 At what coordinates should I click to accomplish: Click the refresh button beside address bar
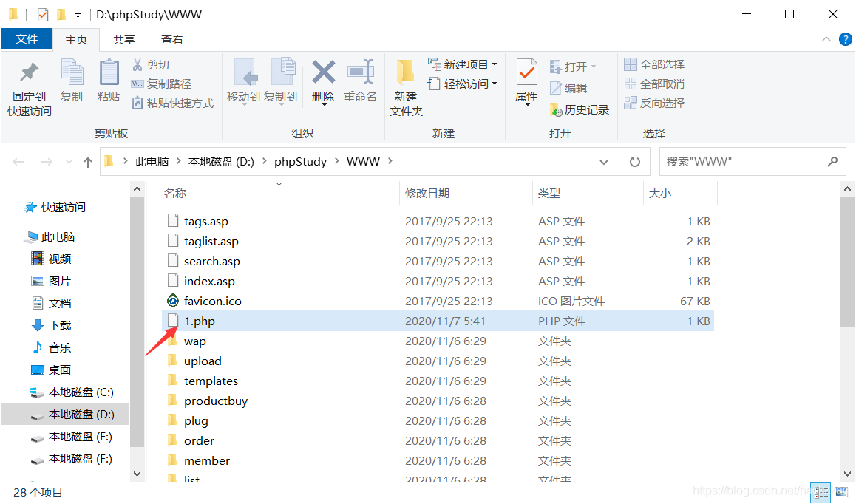[634, 161]
